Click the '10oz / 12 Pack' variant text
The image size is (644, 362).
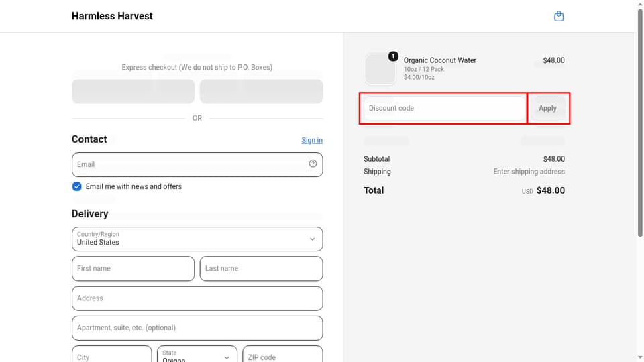click(x=423, y=69)
